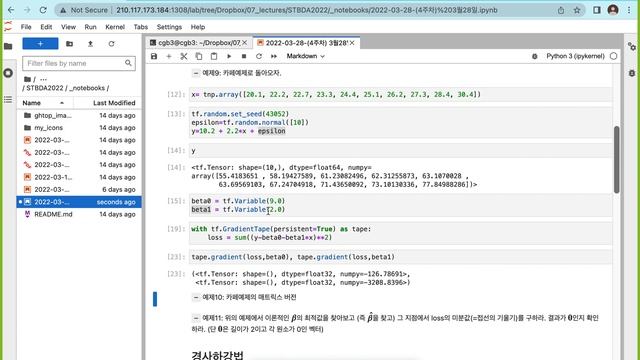Select the highlighted notebook modified seconds ago
640x360 pixels.
(x=79, y=202)
